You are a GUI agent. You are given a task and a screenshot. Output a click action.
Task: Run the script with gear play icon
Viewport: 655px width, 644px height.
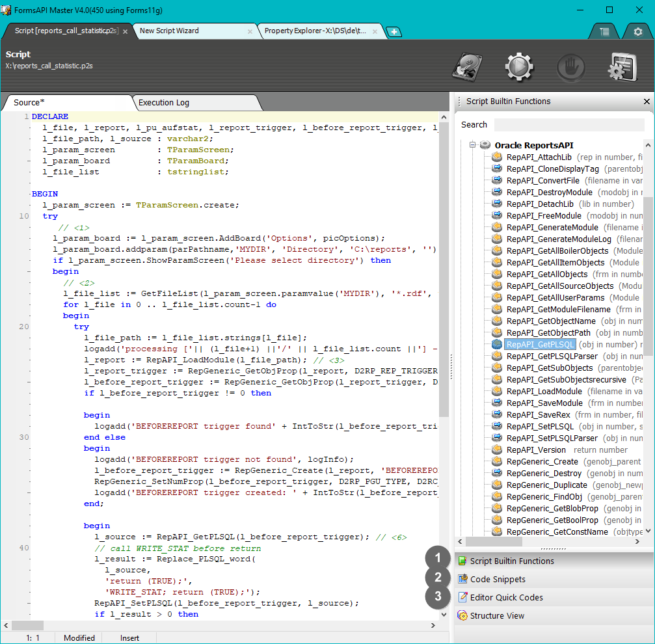click(x=519, y=66)
